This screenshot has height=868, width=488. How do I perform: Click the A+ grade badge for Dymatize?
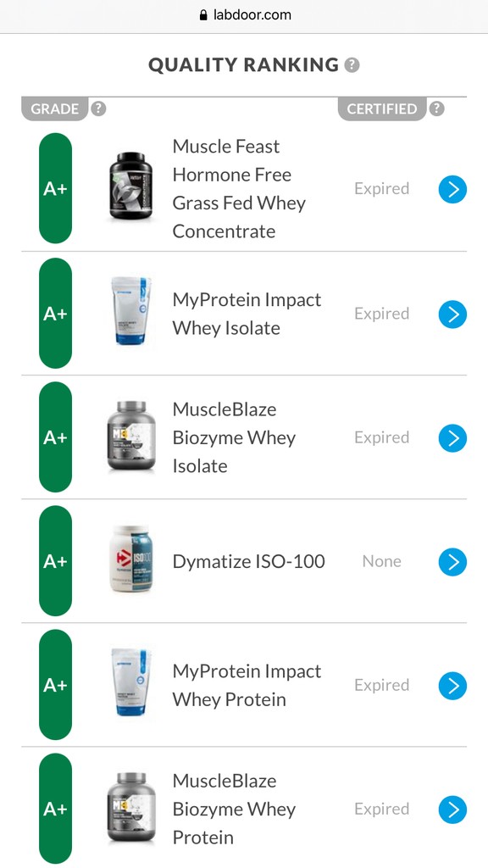55,561
